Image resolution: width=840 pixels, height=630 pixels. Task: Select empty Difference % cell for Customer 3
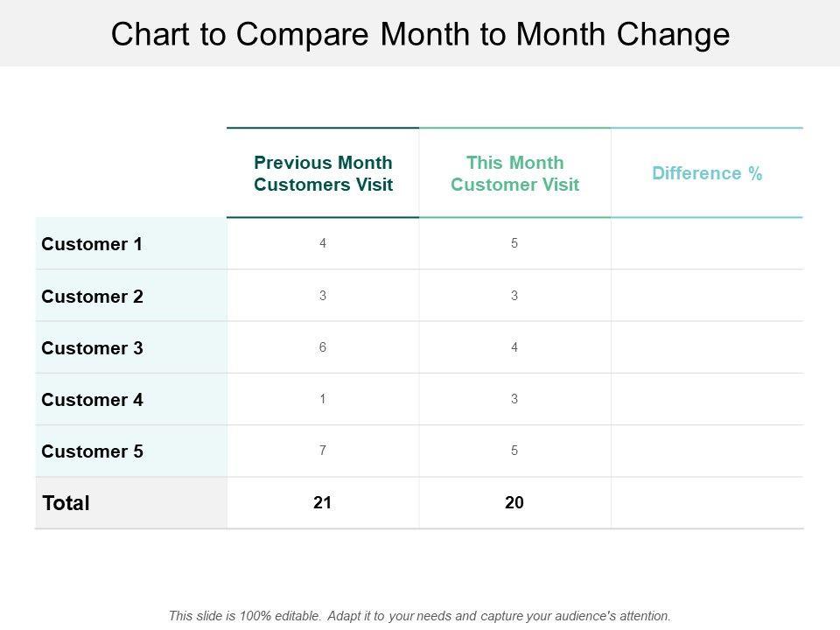click(x=707, y=347)
